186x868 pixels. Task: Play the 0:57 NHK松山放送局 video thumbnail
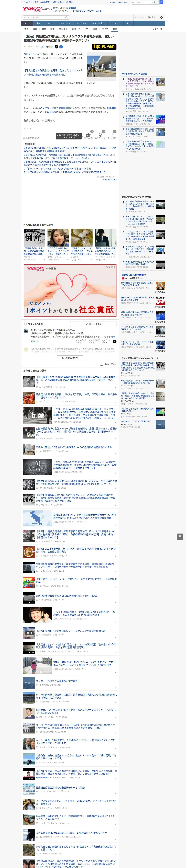[160, 205]
